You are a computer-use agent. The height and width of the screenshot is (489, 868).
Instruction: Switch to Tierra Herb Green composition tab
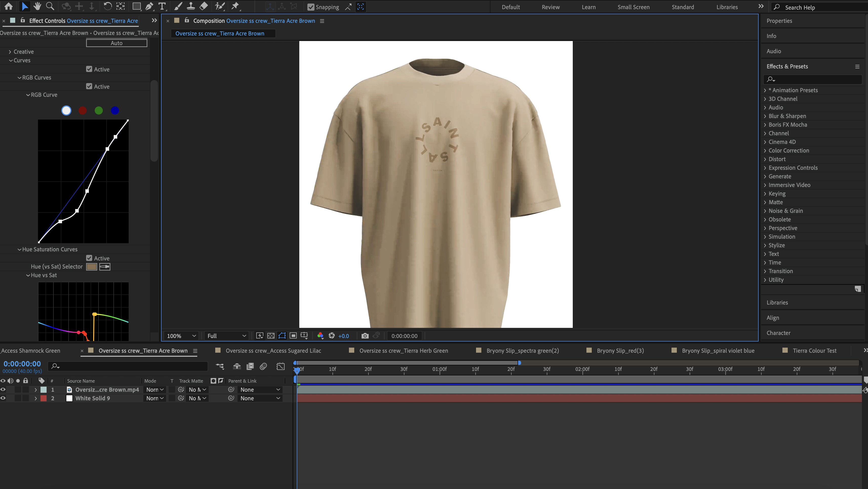[403, 350]
